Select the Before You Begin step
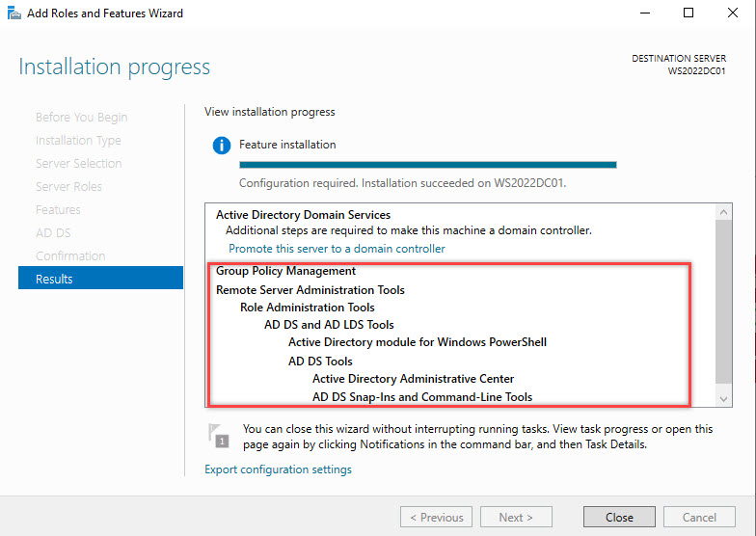This screenshot has height=536, width=756. pyautogui.click(x=81, y=118)
